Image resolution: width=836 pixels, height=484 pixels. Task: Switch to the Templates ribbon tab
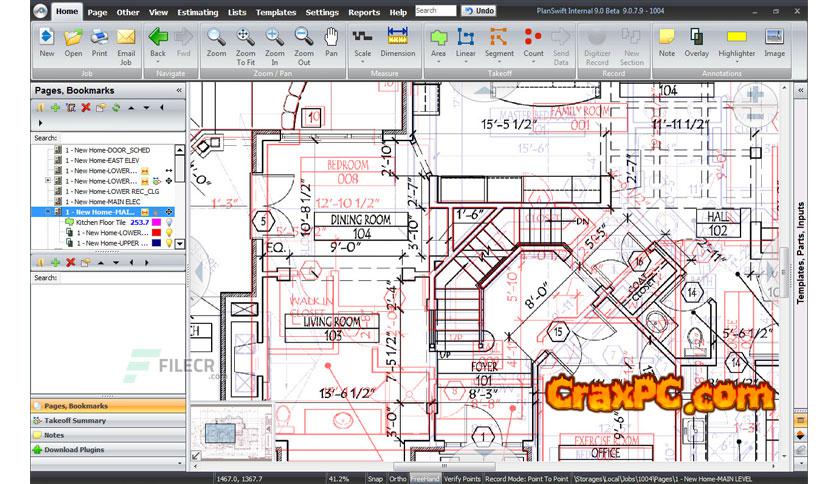pos(276,12)
